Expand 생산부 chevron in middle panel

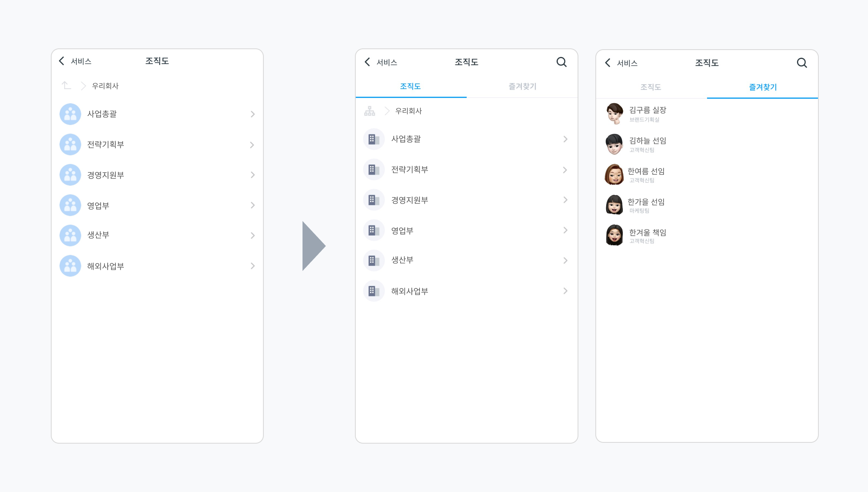click(565, 261)
